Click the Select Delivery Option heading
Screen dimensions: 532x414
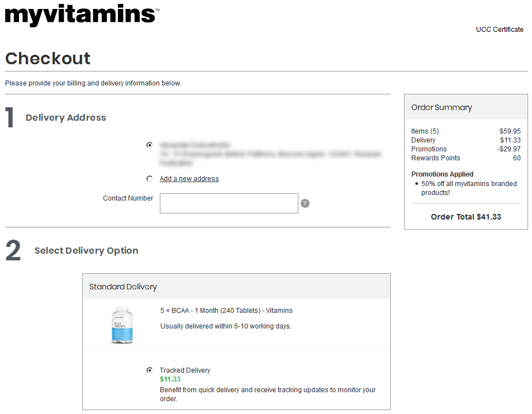click(86, 250)
